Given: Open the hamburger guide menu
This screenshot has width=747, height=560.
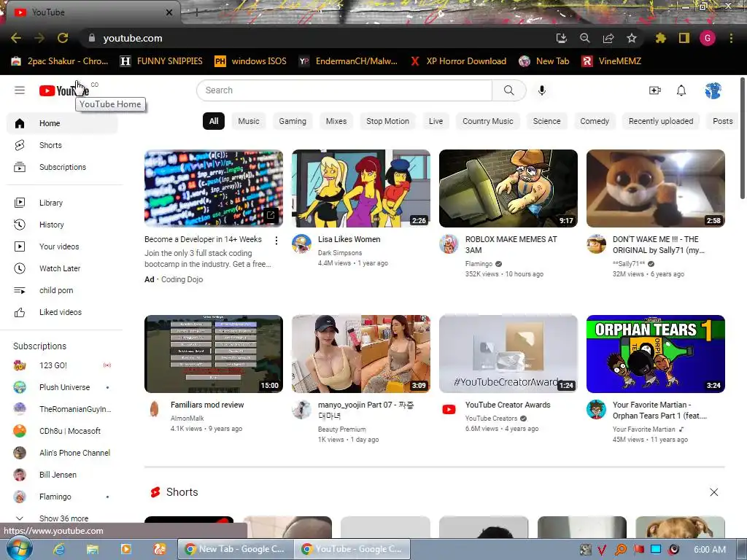Looking at the screenshot, I should pos(20,90).
